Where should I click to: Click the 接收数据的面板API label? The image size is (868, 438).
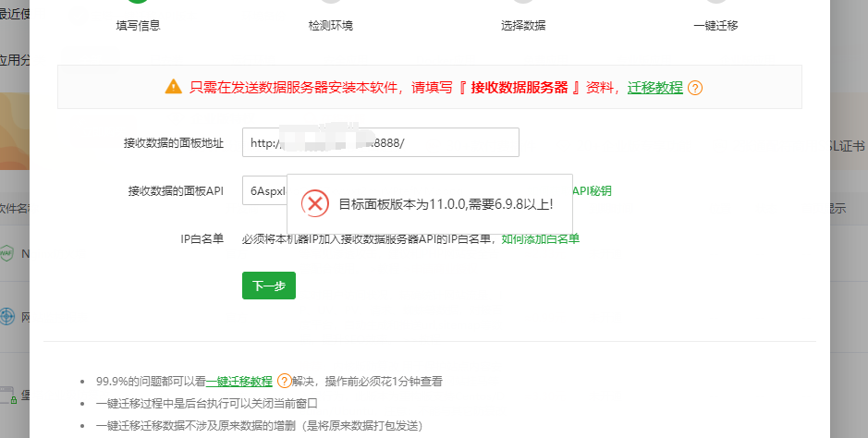176,190
